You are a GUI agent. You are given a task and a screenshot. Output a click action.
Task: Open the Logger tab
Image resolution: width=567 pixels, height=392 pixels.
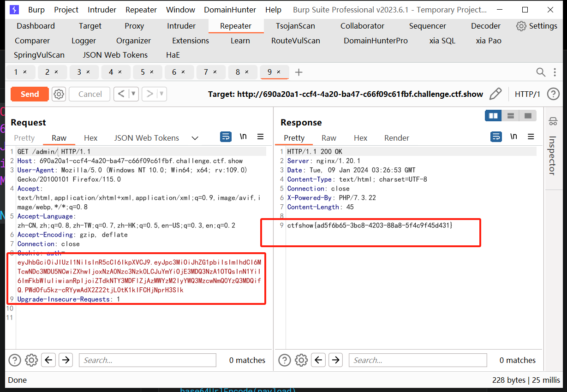(84, 41)
